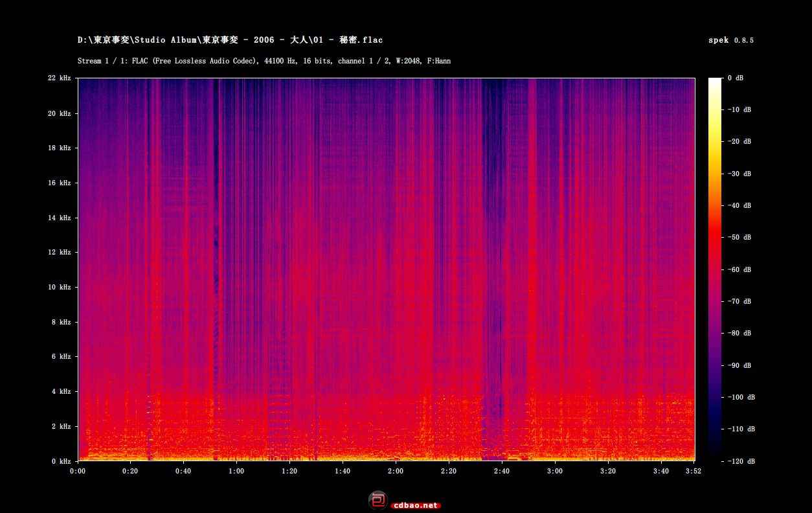Viewport: 812px width, 513px height.
Task: Click the 0 kHz frequency axis label
Action: (x=62, y=461)
